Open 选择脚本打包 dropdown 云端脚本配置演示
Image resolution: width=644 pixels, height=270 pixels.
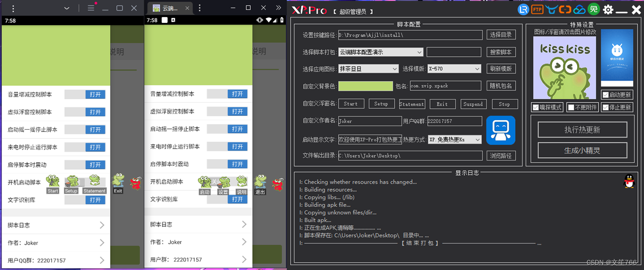coord(381,52)
